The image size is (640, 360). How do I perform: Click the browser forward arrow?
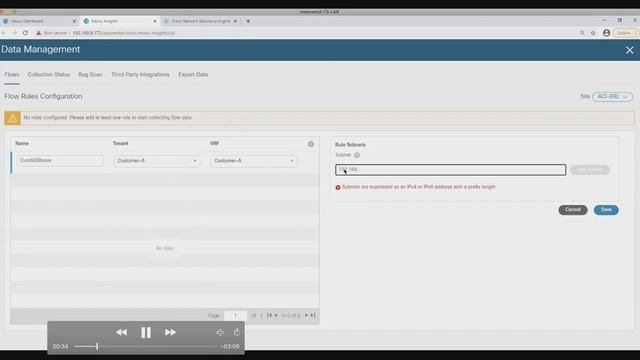15,33
